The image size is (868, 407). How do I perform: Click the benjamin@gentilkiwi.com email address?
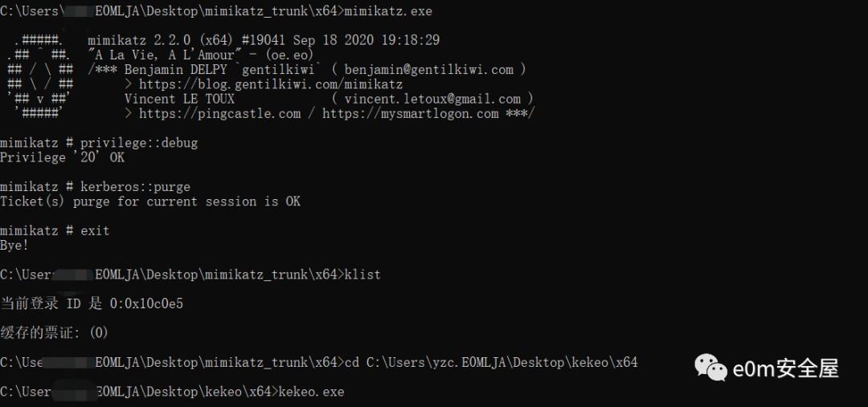[x=429, y=70]
